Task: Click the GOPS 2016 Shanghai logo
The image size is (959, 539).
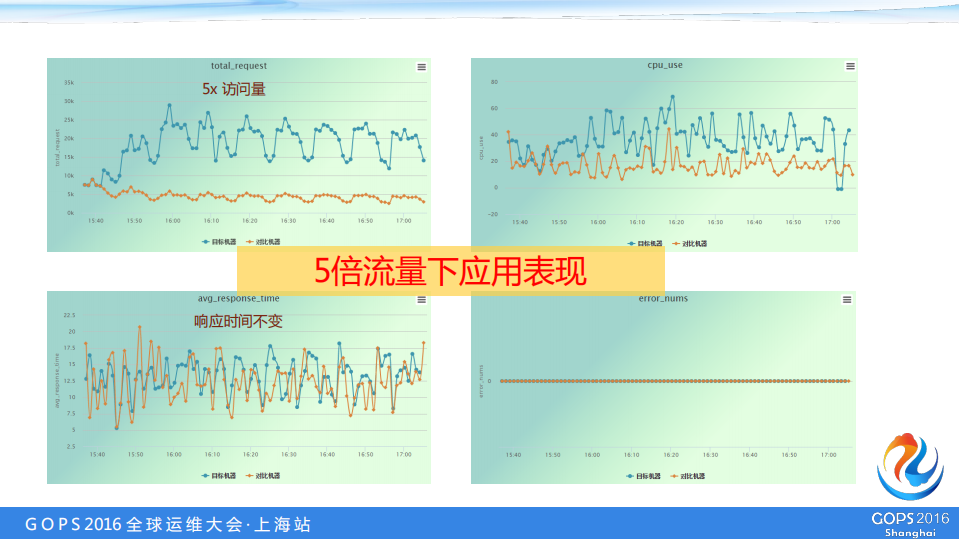Action: pyautogui.click(x=910, y=485)
